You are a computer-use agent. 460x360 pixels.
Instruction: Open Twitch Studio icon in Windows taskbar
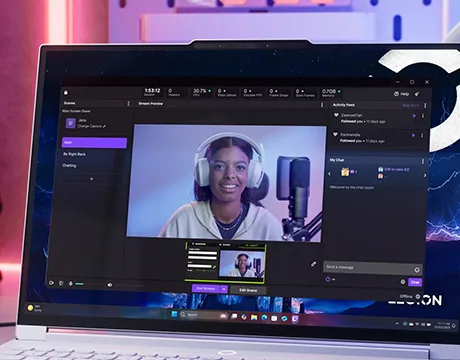(x=295, y=319)
